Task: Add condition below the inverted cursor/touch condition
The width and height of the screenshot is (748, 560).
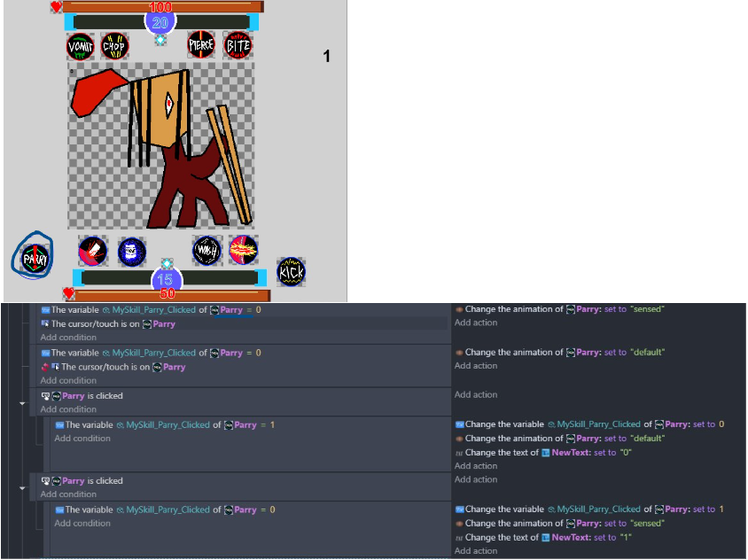Action: [x=68, y=380]
